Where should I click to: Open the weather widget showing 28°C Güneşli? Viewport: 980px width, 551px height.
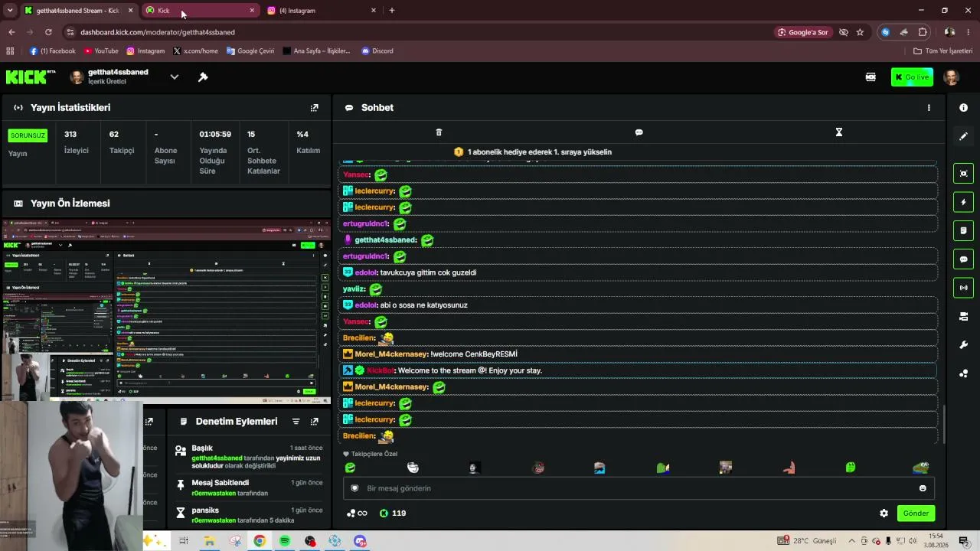click(x=807, y=541)
